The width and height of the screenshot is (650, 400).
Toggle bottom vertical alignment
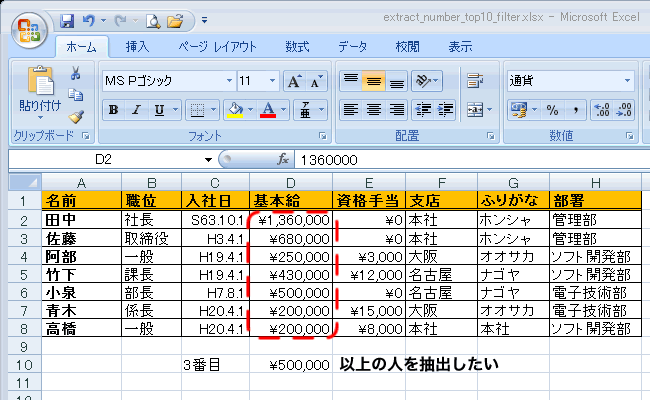coord(397,80)
